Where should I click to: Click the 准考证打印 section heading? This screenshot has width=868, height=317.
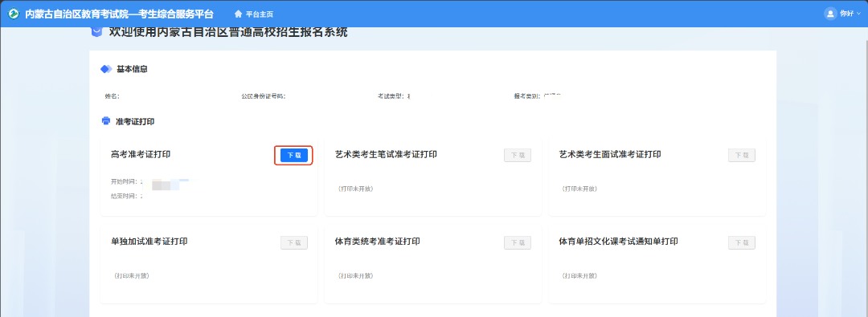coord(135,121)
